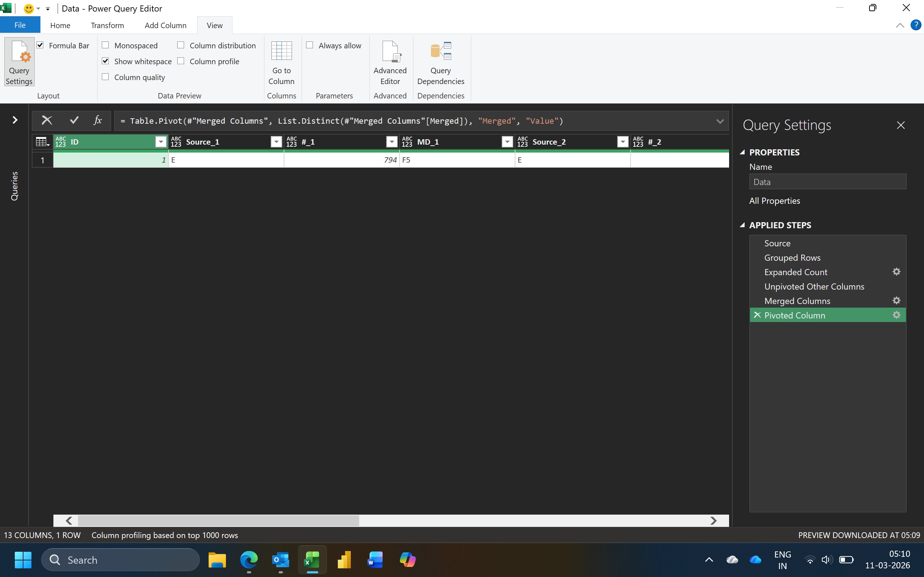
Task: Click the horizontal scrollbar right arrow
Action: pyautogui.click(x=713, y=520)
